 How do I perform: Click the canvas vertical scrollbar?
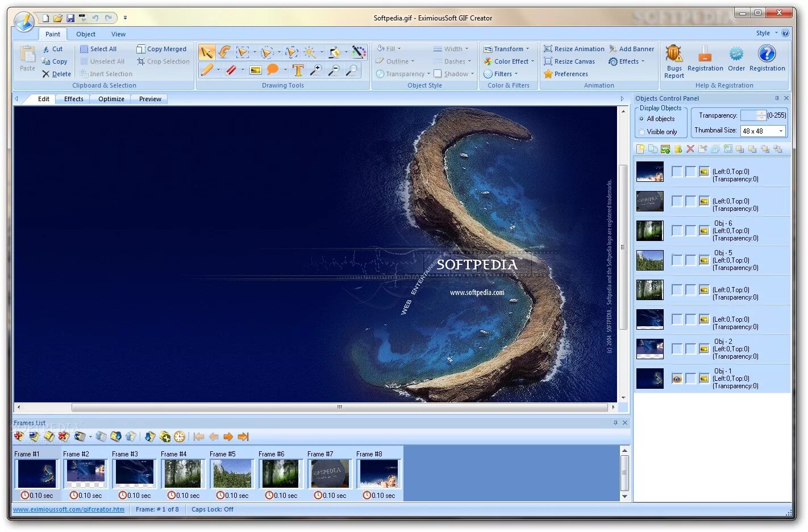(623, 247)
